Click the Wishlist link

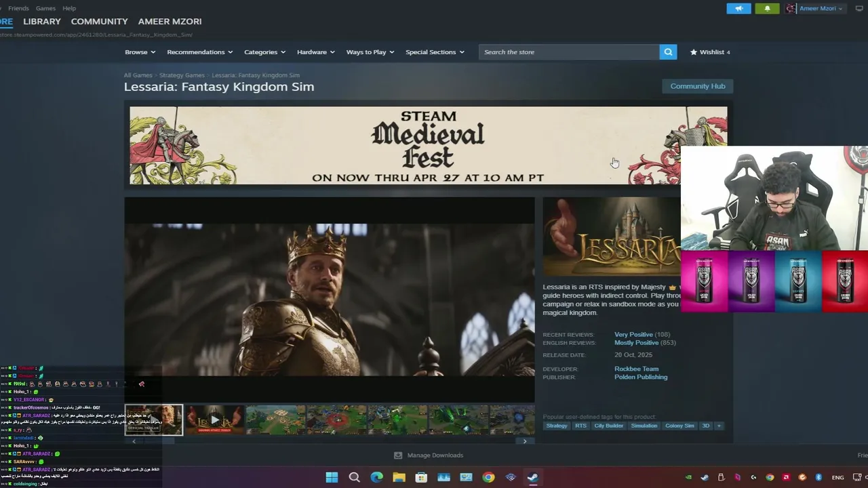[712, 52]
